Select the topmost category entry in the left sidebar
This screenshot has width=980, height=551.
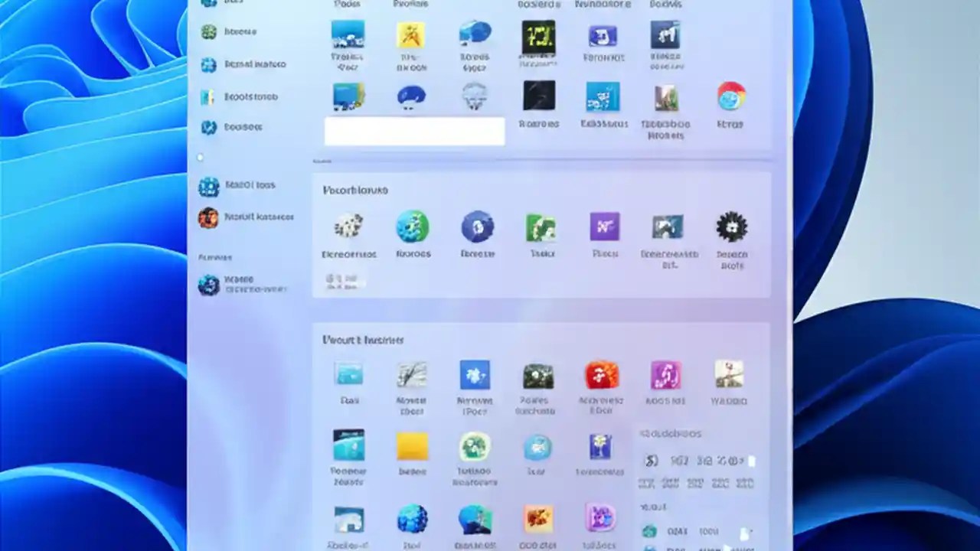(208, 4)
